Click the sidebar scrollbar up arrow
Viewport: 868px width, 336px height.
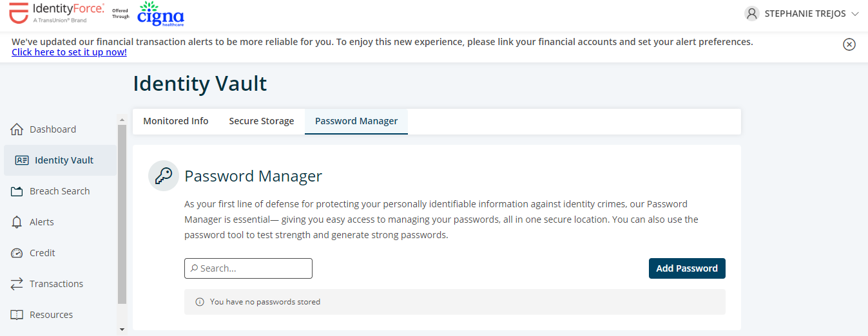[122, 120]
